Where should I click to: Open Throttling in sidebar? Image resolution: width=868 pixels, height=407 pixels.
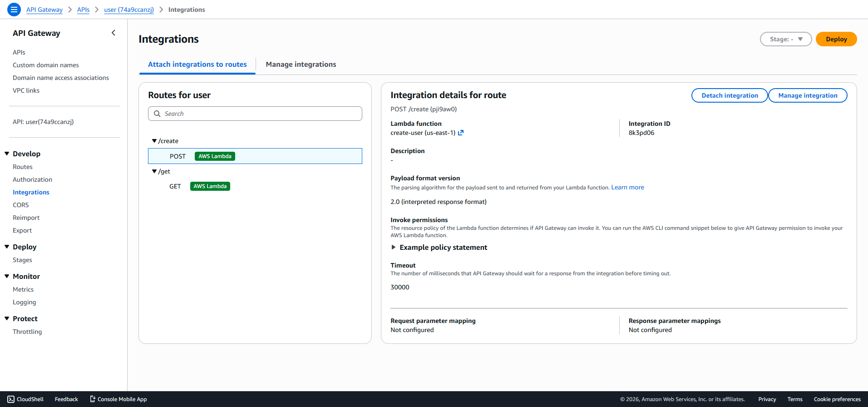pos(27,332)
